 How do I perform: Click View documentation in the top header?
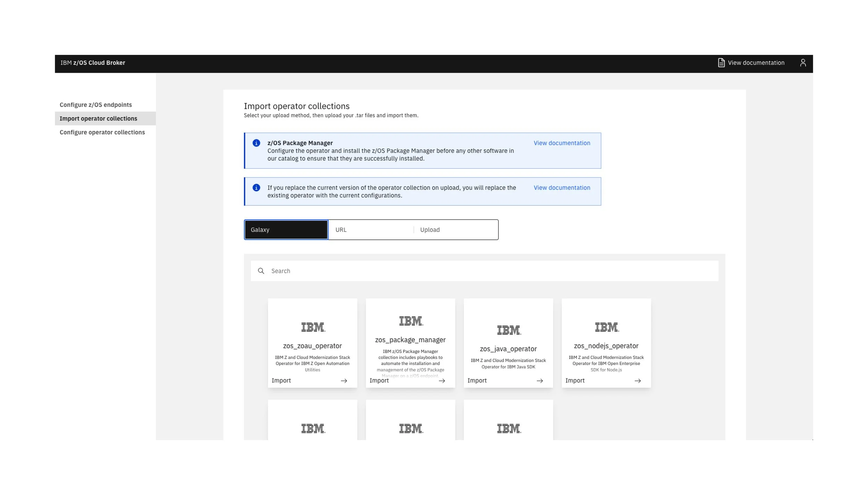click(x=756, y=63)
